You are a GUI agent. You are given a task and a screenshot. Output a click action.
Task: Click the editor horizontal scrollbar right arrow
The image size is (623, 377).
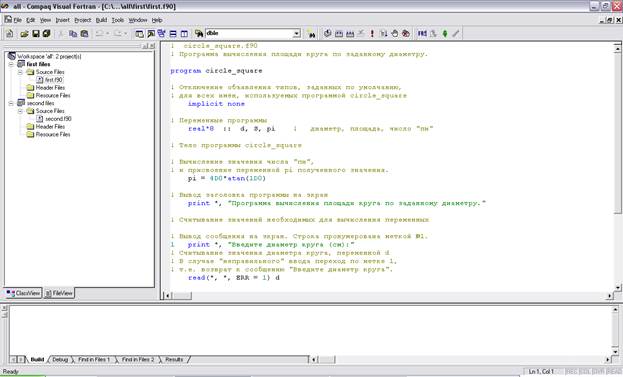pyautogui.click(x=610, y=296)
